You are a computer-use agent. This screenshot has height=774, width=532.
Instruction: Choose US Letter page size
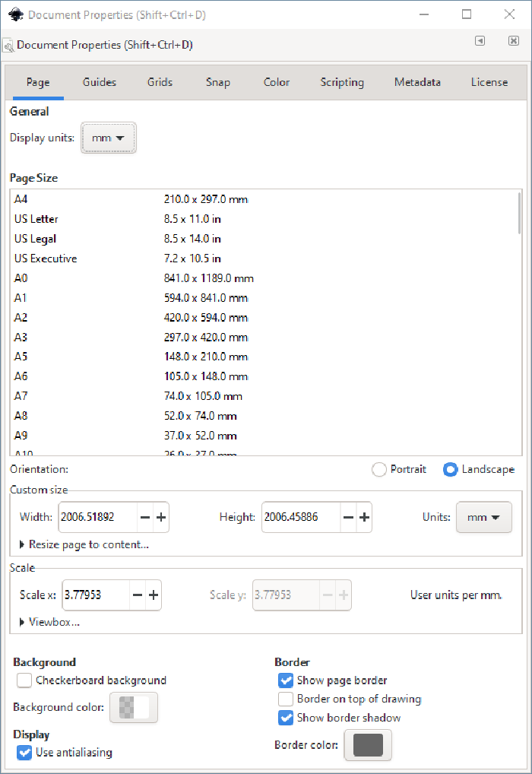click(x=264, y=219)
